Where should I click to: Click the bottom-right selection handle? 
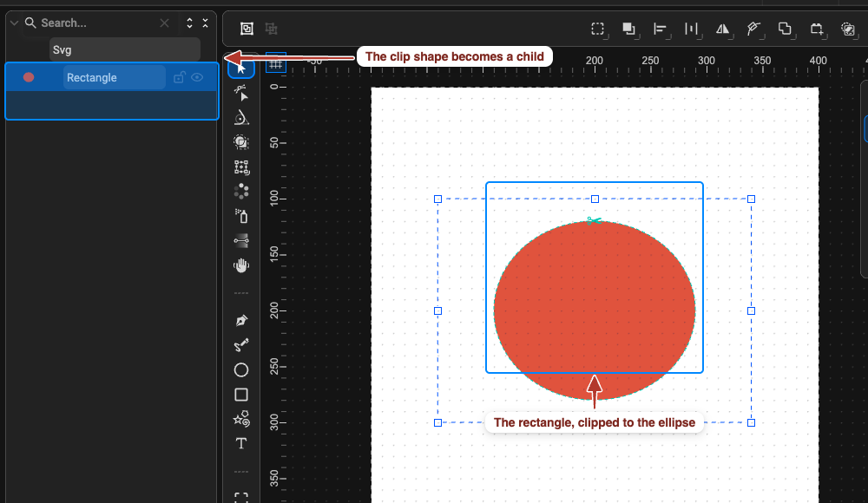pos(751,422)
